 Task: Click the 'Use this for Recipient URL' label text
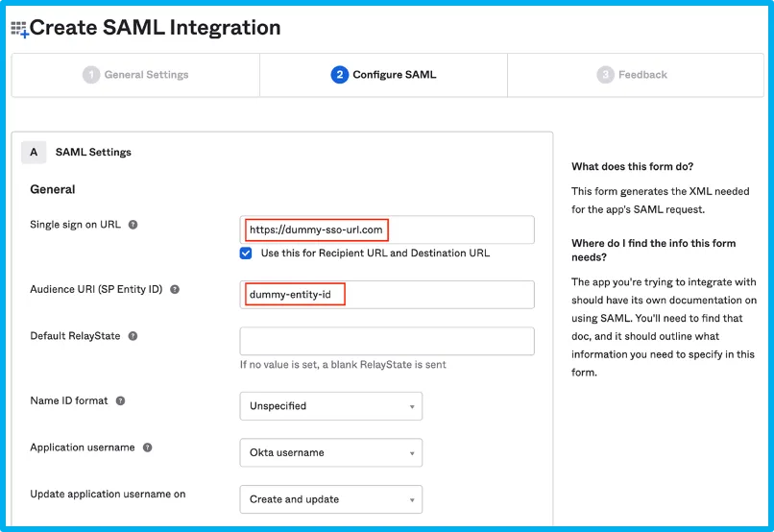pyautogui.click(x=375, y=254)
